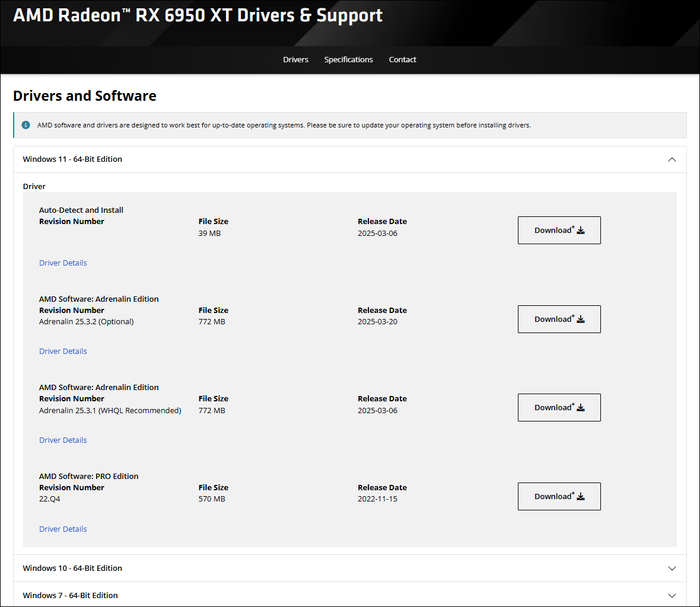Open the Drivers navigation tab
The image size is (700, 607).
(x=295, y=60)
